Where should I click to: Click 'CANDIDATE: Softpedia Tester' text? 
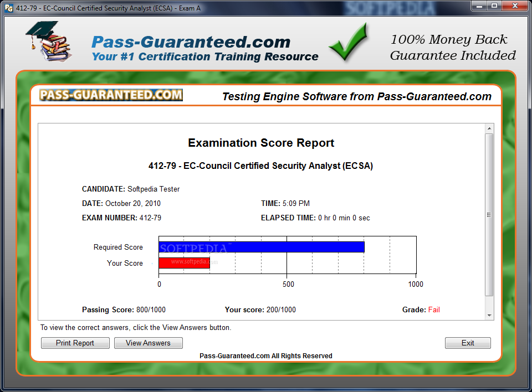[131, 189]
